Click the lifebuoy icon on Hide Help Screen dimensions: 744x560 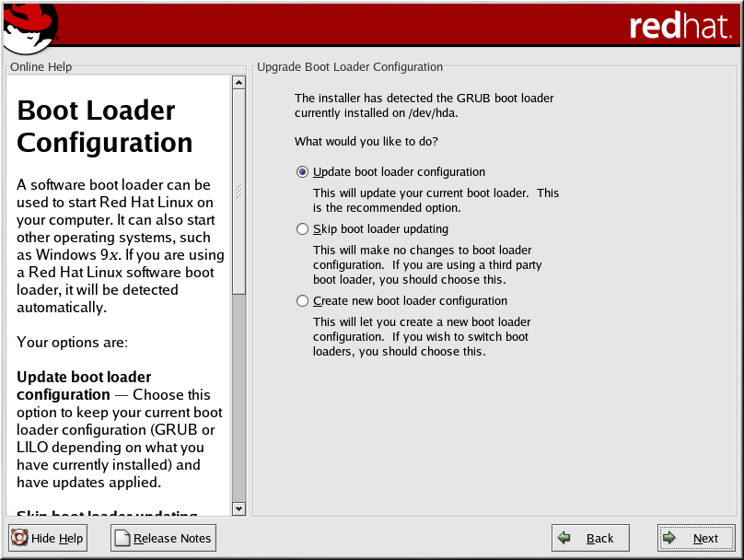pos(19,538)
